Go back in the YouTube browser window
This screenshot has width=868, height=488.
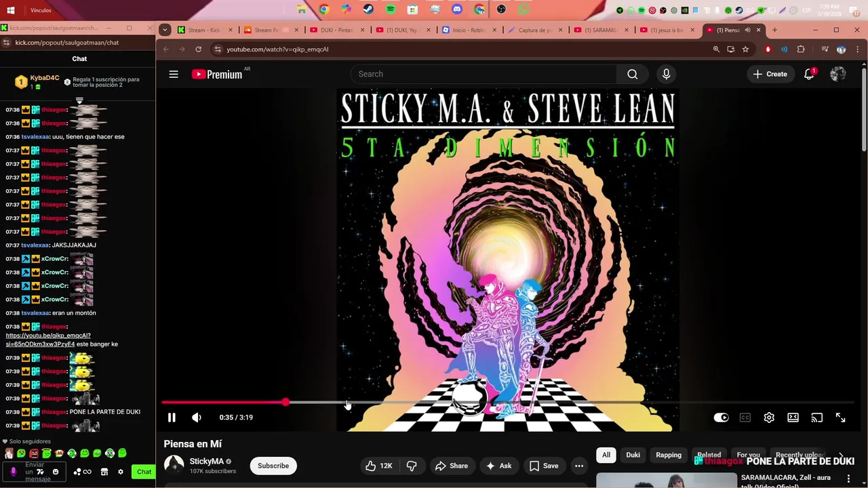click(x=165, y=49)
